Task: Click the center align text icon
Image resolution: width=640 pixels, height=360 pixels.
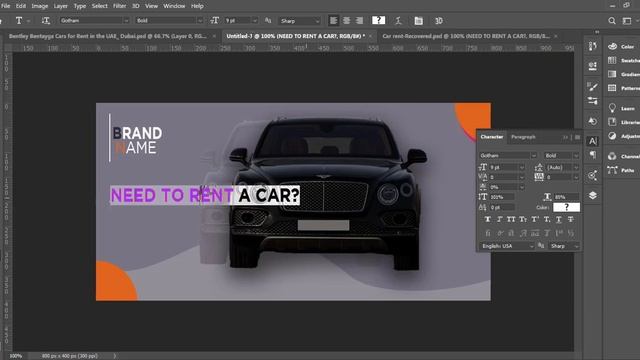Action: click(347, 20)
